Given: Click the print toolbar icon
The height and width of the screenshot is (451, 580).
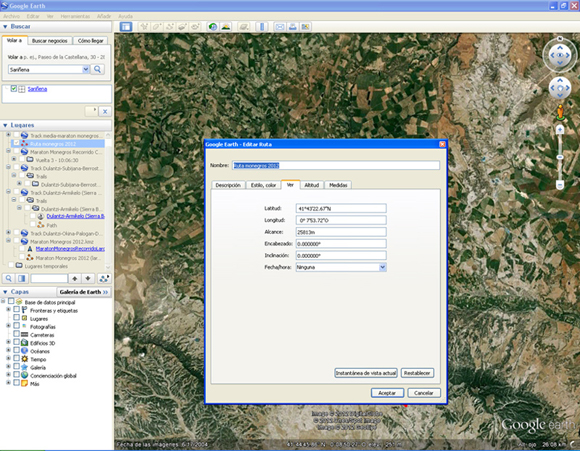Looking at the screenshot, I should (x=293, y=27).
